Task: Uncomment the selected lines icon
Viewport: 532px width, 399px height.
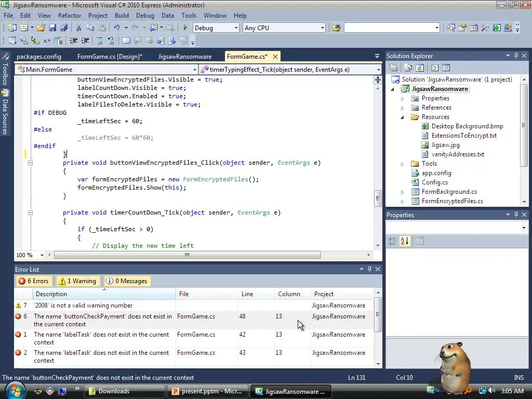Action: 111,41
